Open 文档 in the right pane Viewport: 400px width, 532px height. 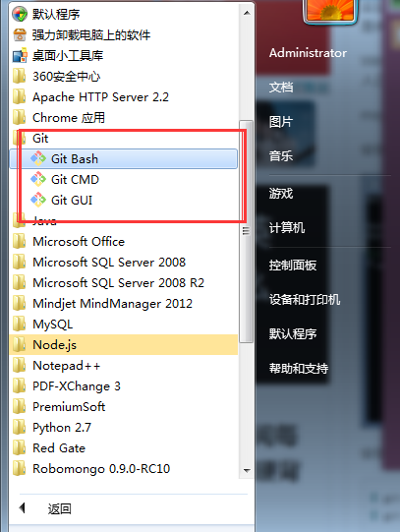click(281, 88)
